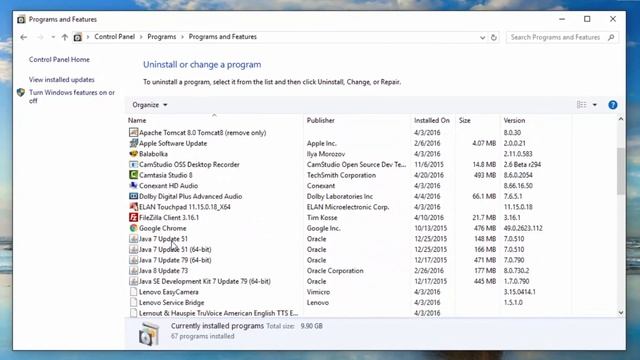Sort list by Publisher column header

click(321, 120)
